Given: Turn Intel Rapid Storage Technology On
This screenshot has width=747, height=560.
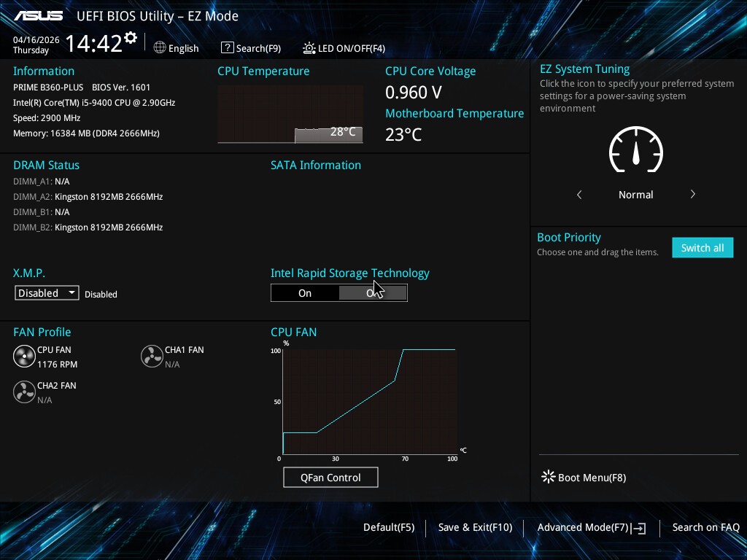Looking at the screenshot, I should (x=305, y=293).
